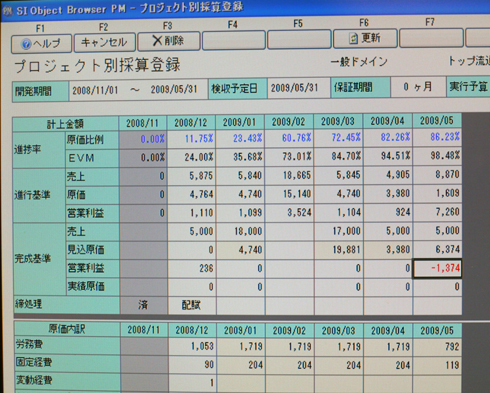Click the X icon on the 削除 button
Image resolution: width=490 pixels, height=393 pixels.
[x=157, y=41]
